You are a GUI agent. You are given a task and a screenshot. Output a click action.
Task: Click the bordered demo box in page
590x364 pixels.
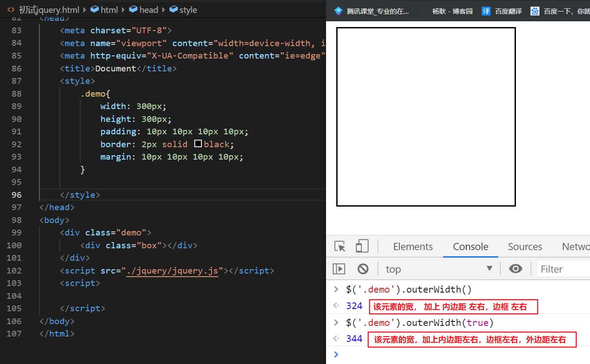tap(426, 117)
